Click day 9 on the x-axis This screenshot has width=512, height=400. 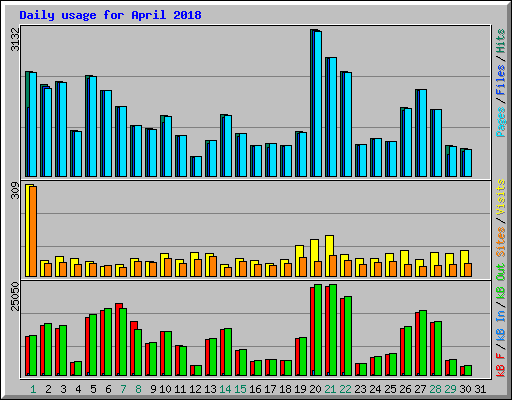153,389
